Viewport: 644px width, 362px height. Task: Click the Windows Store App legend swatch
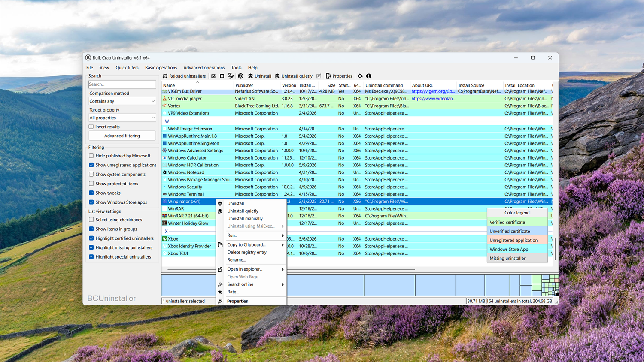tap(517, 249)
